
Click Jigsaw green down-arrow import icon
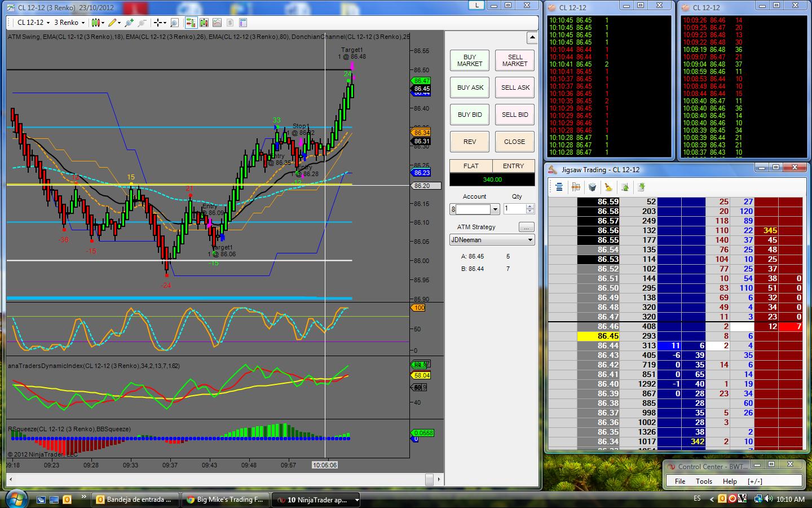tap(641, 187)
